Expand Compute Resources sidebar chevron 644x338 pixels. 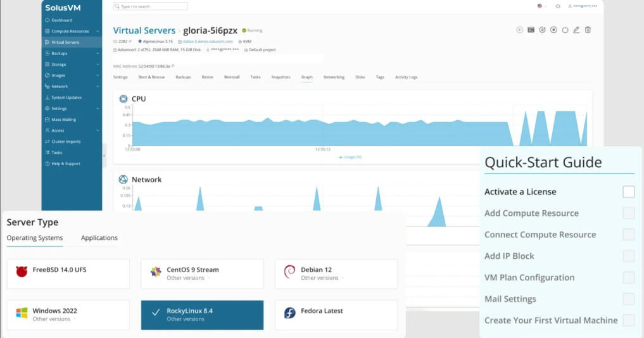(98, 31)
